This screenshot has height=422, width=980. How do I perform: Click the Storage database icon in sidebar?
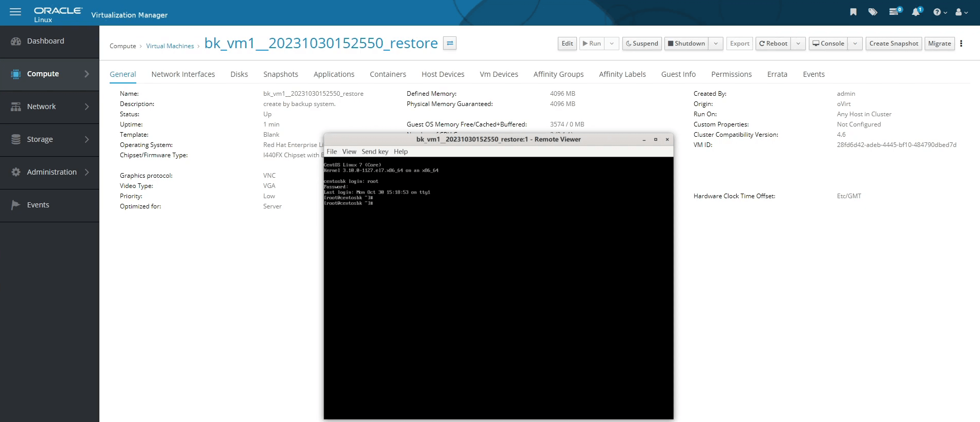pos(16,139)
